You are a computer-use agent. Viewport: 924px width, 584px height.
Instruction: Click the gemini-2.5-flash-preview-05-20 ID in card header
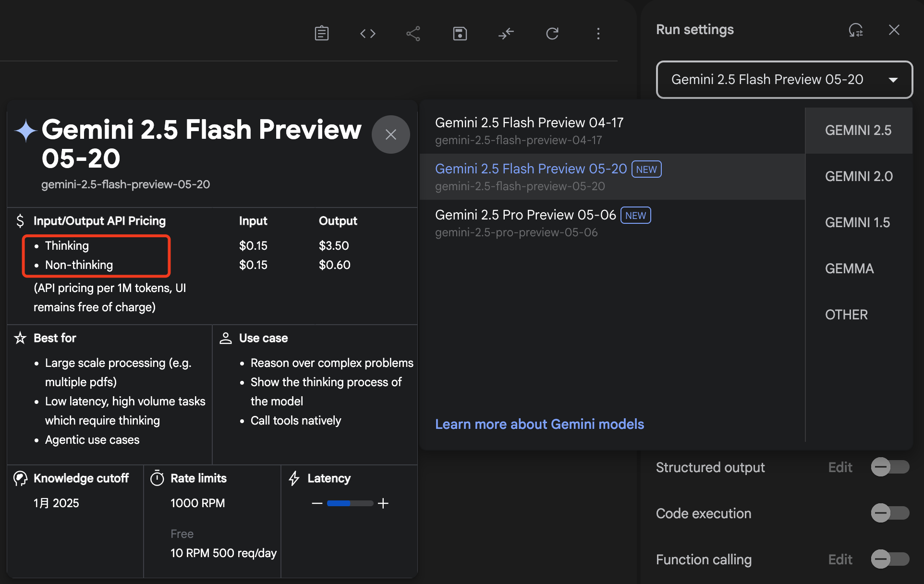[125, 184]
